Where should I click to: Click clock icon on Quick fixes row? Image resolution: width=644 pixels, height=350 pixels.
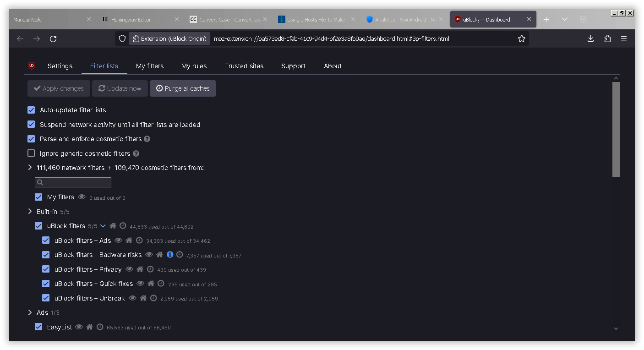161,283
